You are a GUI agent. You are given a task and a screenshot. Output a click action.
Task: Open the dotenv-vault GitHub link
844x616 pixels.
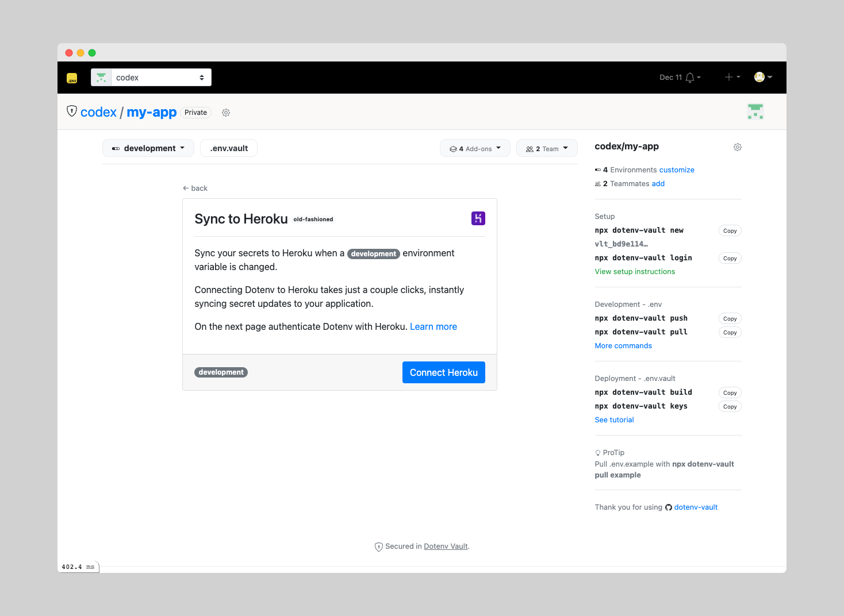click(696, 507)
